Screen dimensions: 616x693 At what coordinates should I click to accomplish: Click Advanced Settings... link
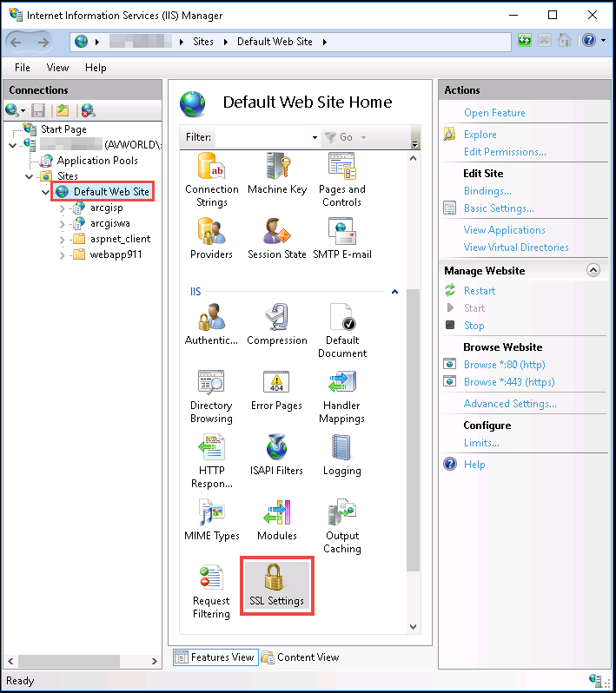pos(510,404)
